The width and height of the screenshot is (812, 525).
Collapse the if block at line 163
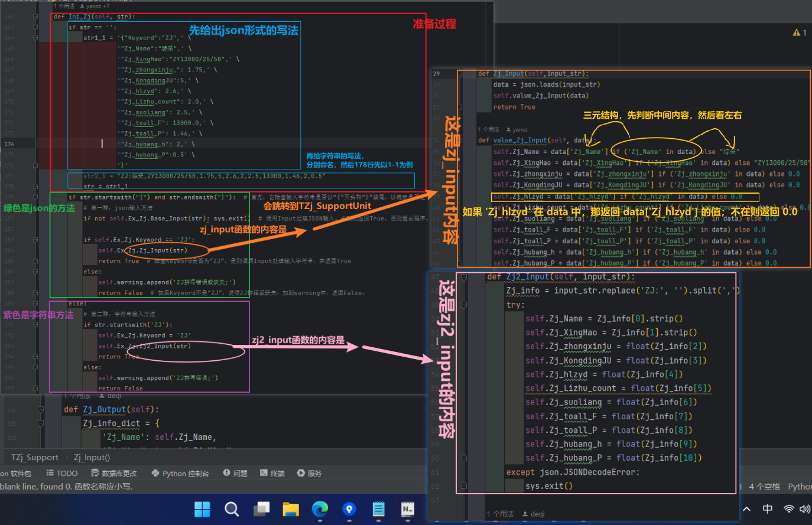click(x=36, y=27)
